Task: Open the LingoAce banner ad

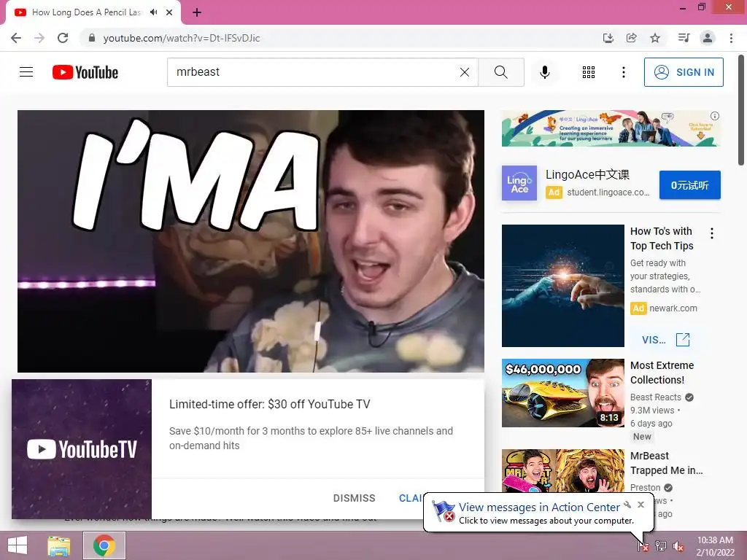Action: tap(611, 128)
